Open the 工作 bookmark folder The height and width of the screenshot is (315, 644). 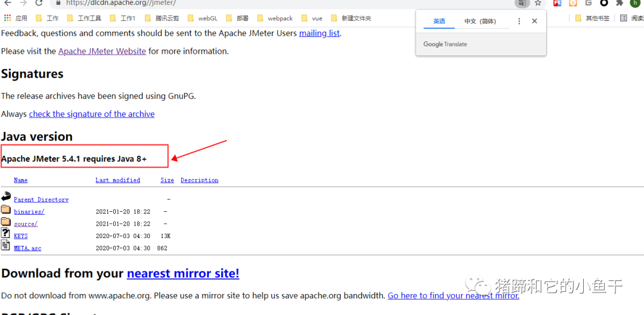47,18
